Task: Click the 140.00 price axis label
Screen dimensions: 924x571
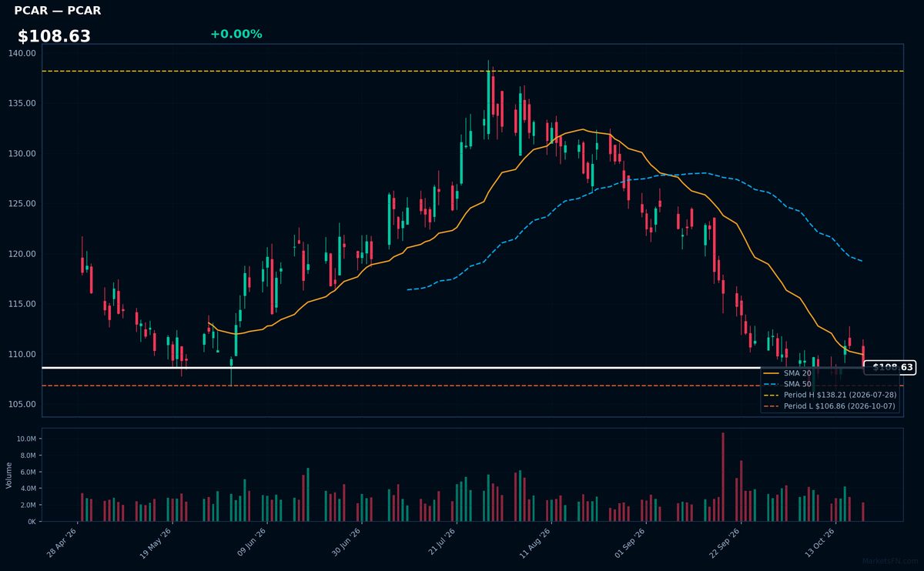Action: pos(22,53)
